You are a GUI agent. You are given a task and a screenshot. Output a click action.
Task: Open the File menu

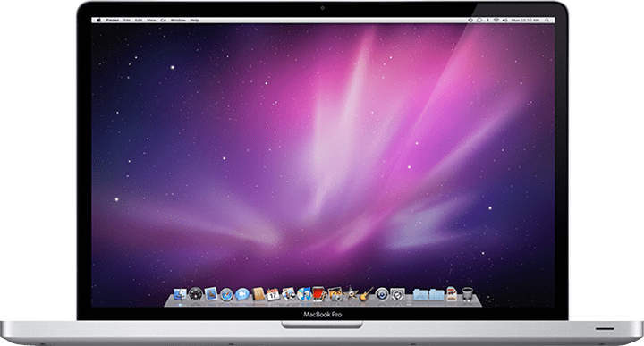[127, 20]
